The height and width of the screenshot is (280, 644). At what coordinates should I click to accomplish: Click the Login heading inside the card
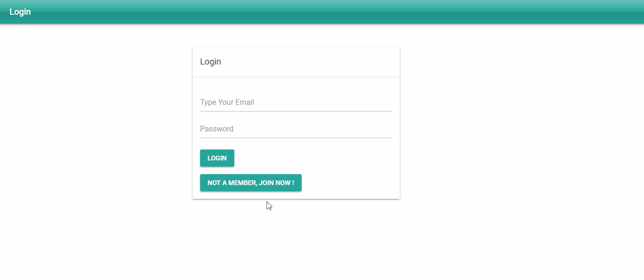click(211, 62)
